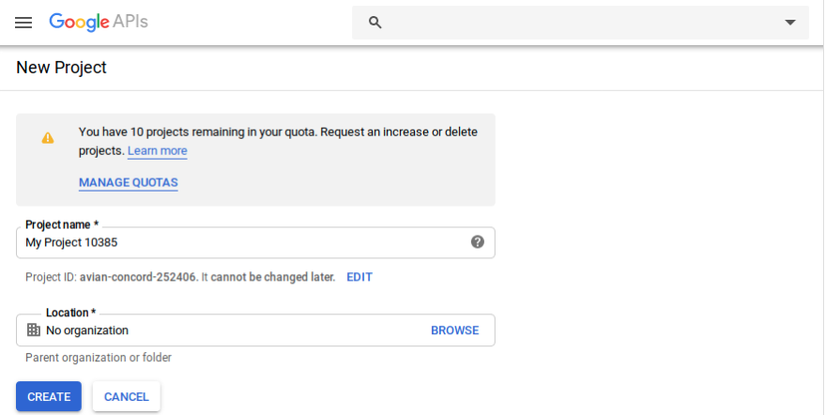Click into the Project name text field
The width and height of the screenshot is (825, 415).
click(240, 243)
